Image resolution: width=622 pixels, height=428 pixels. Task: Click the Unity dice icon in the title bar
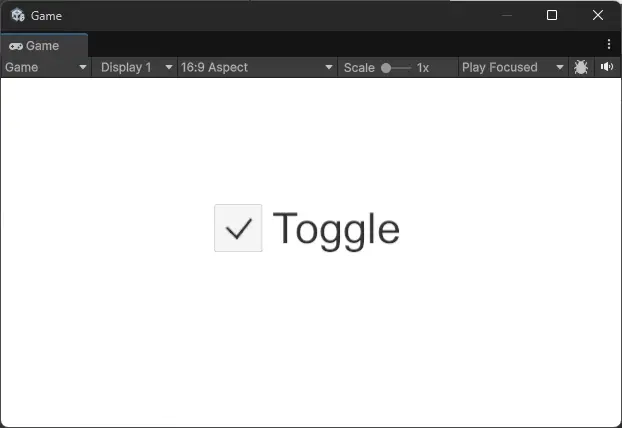point(18,15)
